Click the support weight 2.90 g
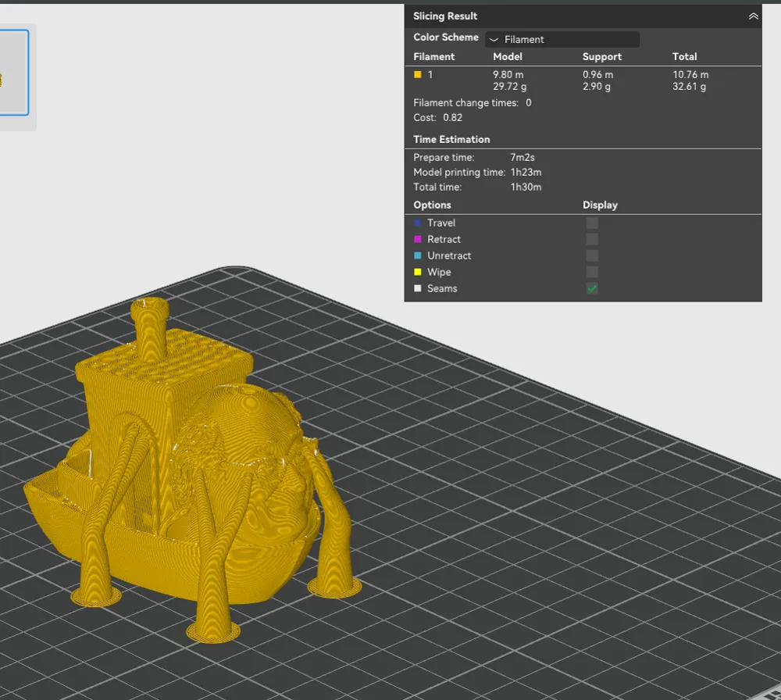 click(x=596, y=87)
